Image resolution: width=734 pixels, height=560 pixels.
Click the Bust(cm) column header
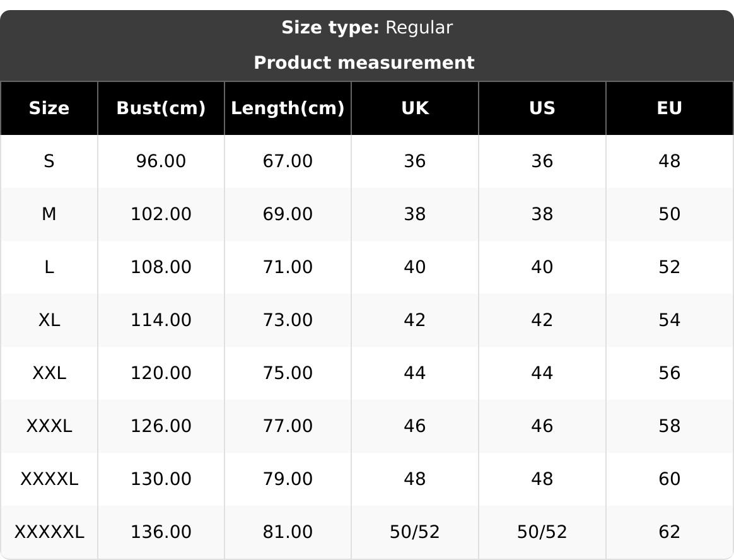coord(161,108)
